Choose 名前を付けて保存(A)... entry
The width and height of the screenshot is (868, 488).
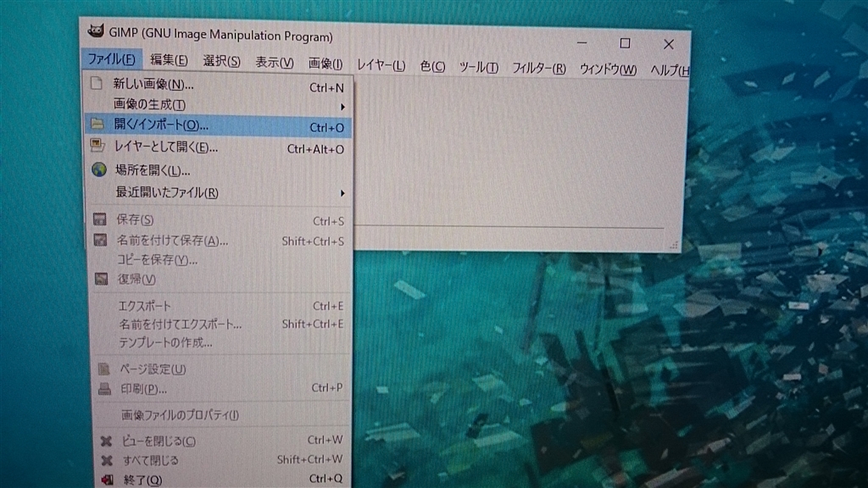pos(220,241)
